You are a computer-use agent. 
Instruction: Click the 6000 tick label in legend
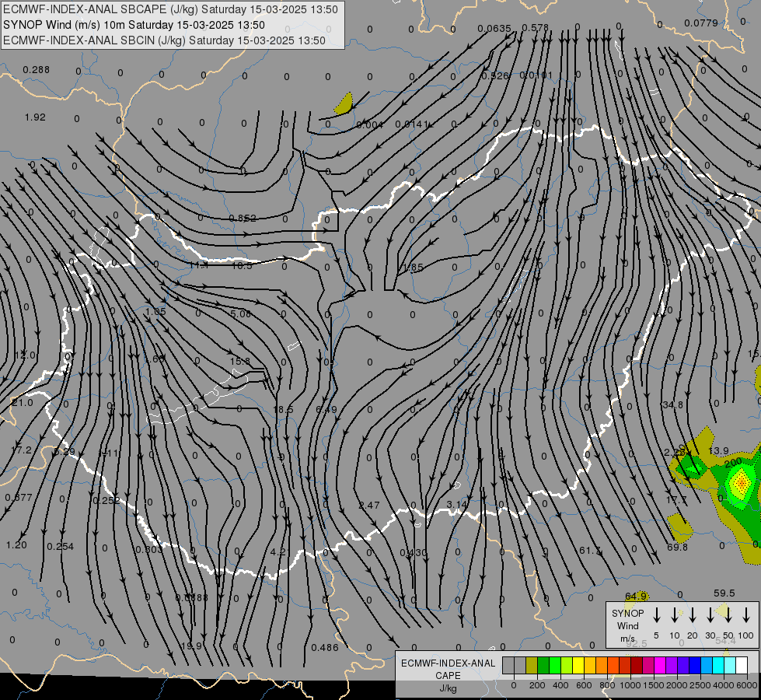747,685
